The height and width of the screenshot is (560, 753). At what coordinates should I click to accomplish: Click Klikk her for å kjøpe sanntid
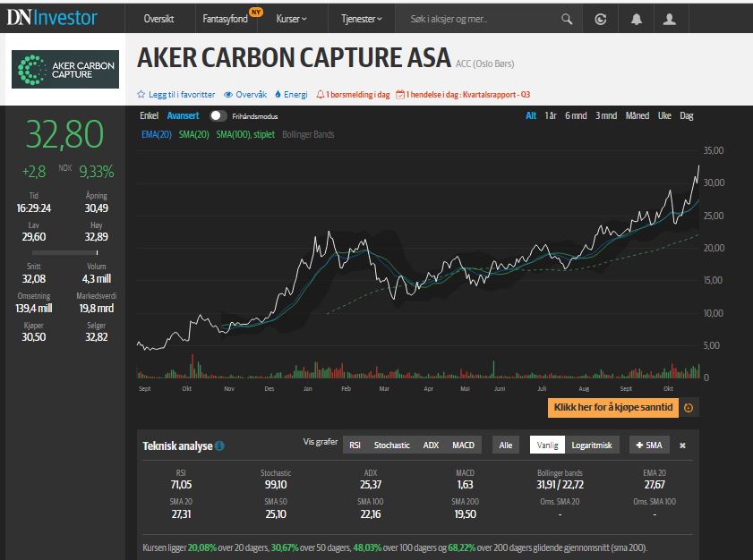[x=613, y=407]
